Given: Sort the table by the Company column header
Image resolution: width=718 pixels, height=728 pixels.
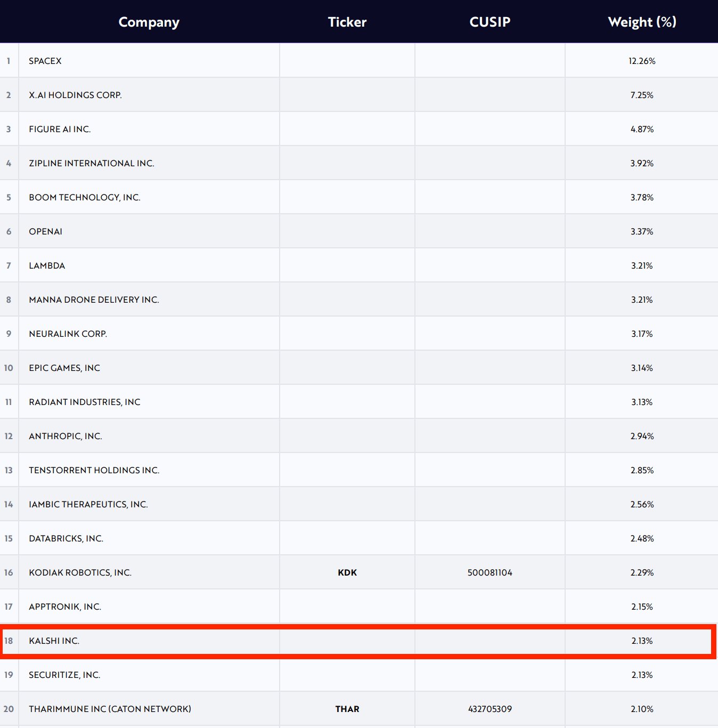Looking at the screenshot, I should (149, 22).
